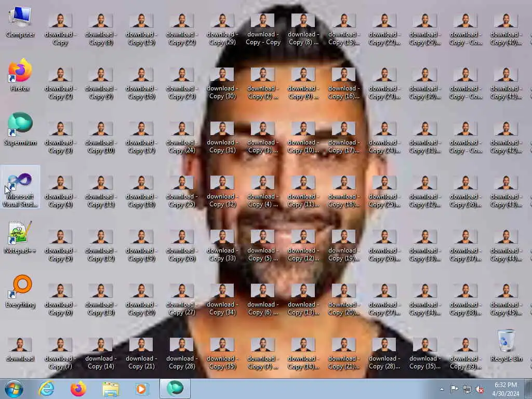Click the label "download - Copy (39)..."
The height and width of the screenshot is (399, 532).
click(465, 362)
